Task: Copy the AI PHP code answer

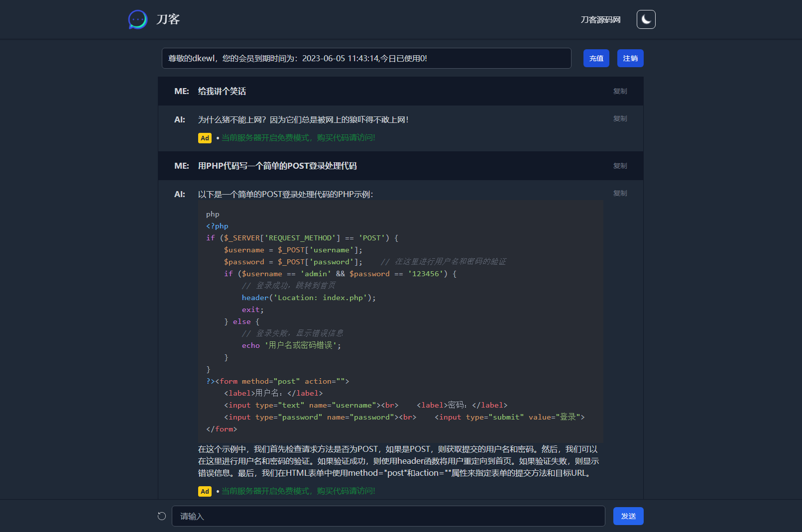Action: click(620, 193)
